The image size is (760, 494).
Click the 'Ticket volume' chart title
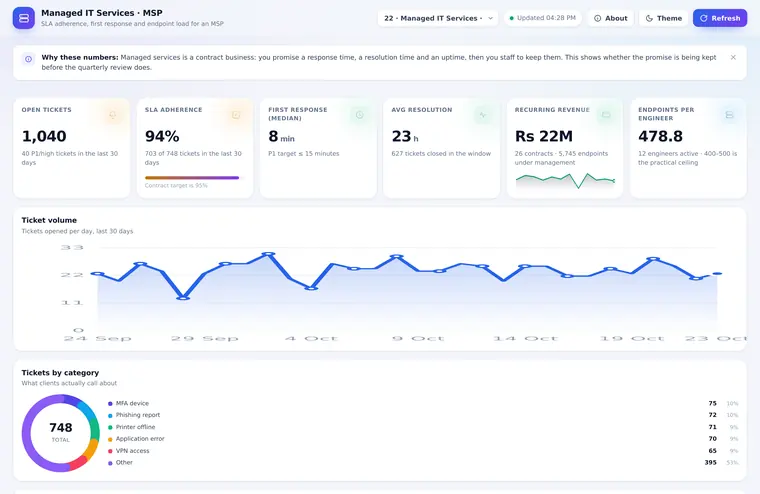(x=49, y=220)
